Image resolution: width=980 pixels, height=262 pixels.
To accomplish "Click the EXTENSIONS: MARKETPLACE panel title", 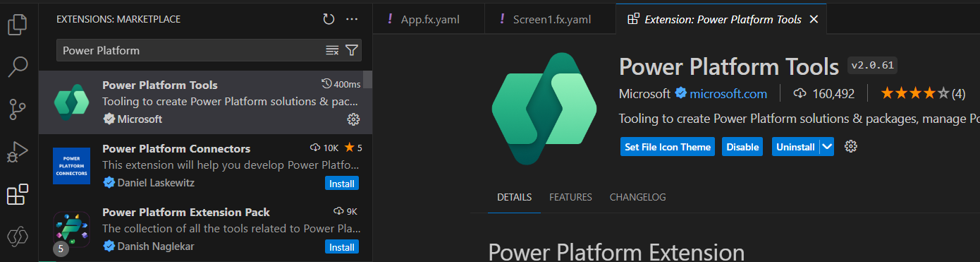I will pos(118,20).
